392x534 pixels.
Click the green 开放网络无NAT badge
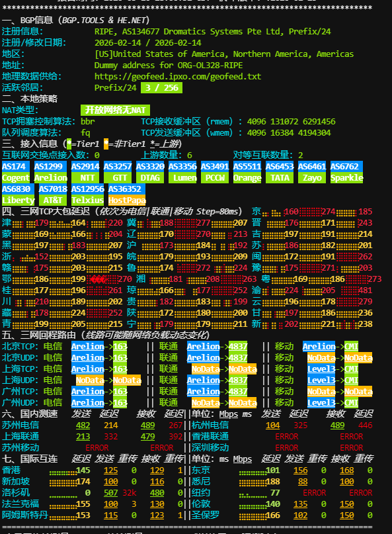click(116, 110)
